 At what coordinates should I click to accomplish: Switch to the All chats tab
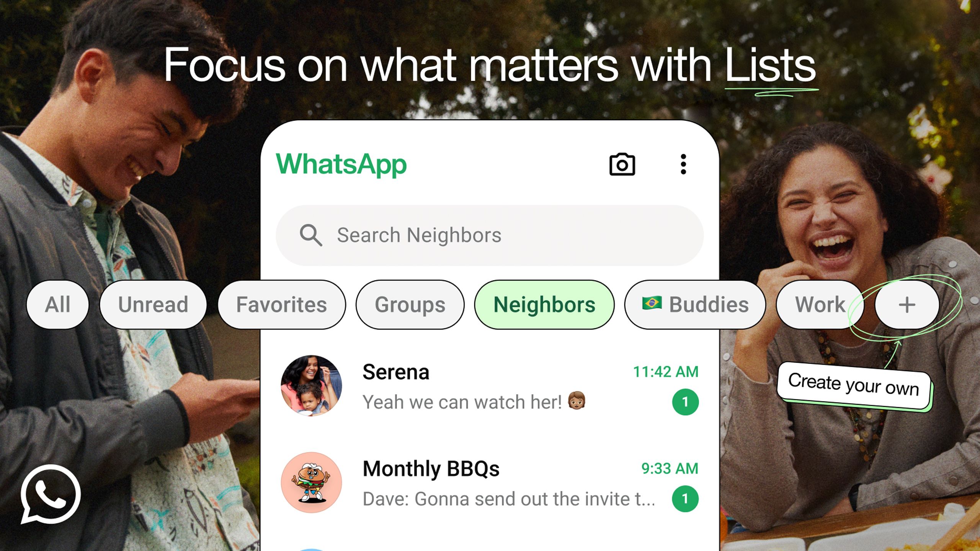(x=57, y=305)
